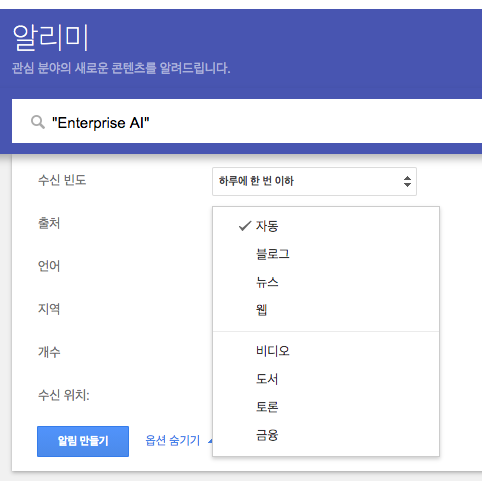Click the "Enterprise AI" search field

pos(247,122)
